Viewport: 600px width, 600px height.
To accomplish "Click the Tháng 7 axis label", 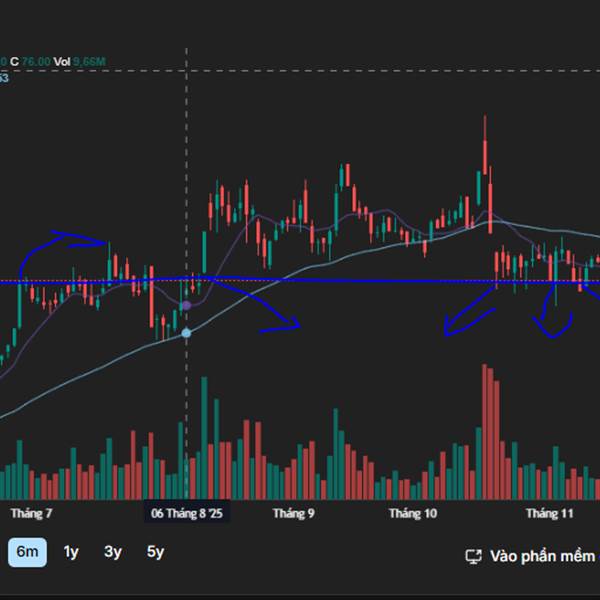I will 31,513.
